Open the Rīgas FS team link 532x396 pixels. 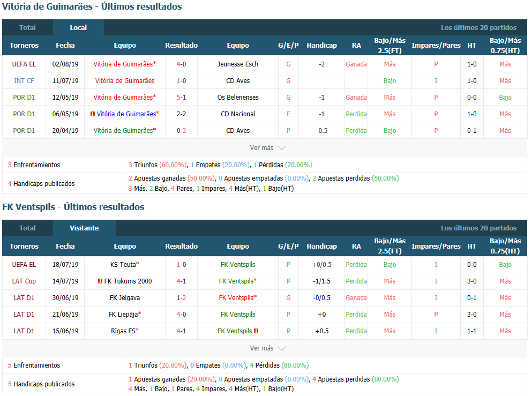point(123,331)
